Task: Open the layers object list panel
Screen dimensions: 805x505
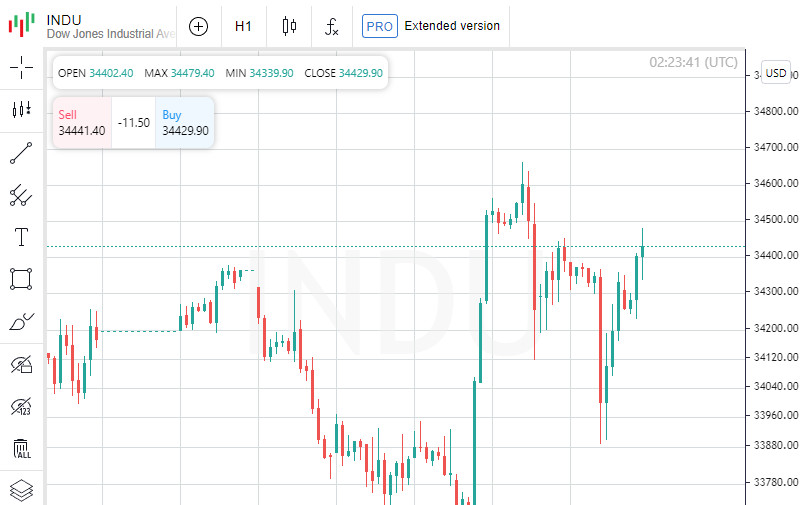Action: (x=22, y=490)
